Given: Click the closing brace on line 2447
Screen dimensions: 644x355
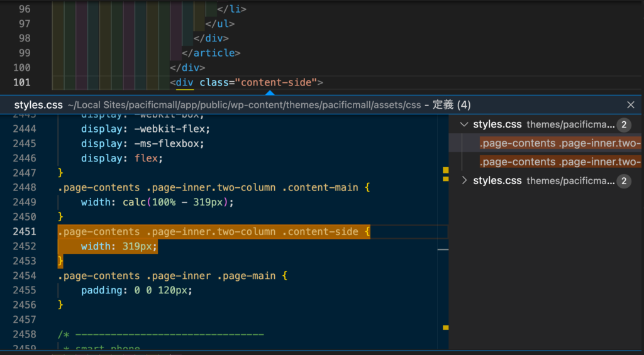Looking at the screenshot, I should click(60, 173).
